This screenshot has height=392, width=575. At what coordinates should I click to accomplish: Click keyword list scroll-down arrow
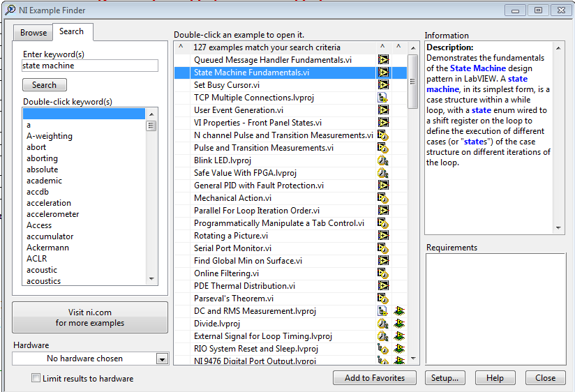[x=151, y=279]
